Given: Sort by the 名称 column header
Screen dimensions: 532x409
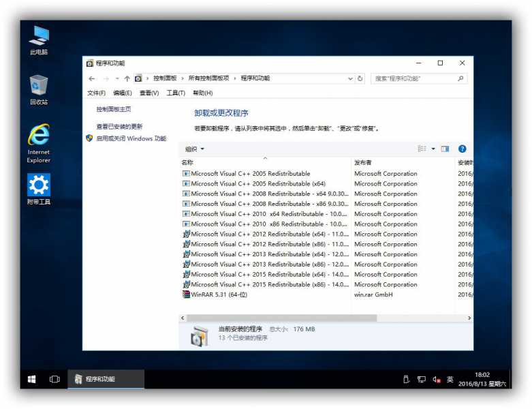Looking at the screenshot, I should [x=265, y=163].
